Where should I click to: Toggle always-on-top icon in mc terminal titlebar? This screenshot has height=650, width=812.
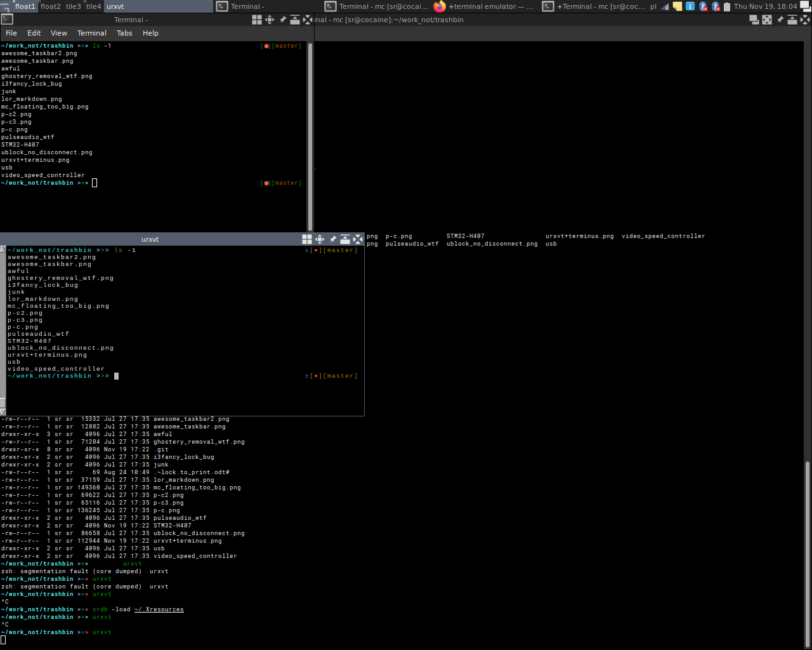[792, 20]
